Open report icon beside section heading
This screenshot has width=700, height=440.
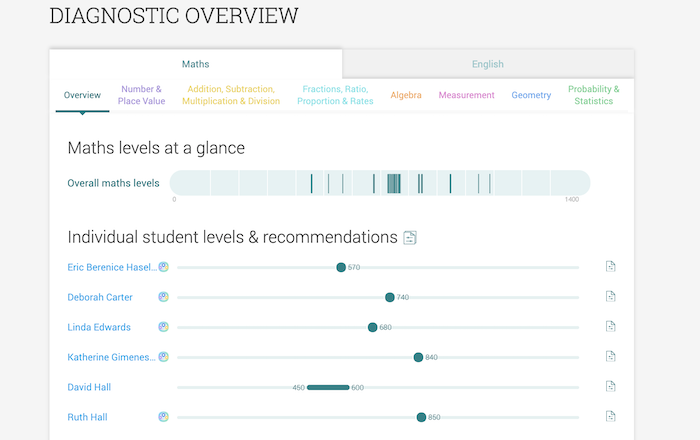coord(410,237)
